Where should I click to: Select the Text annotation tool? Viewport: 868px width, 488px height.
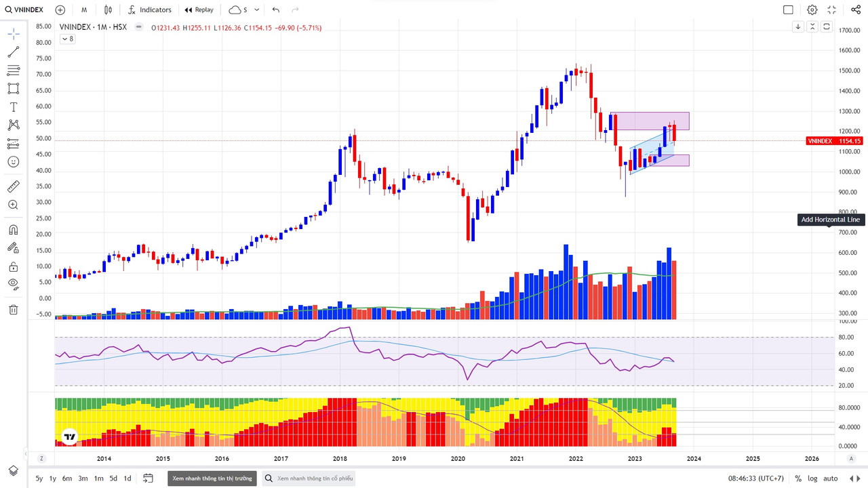tap(14, 107)
